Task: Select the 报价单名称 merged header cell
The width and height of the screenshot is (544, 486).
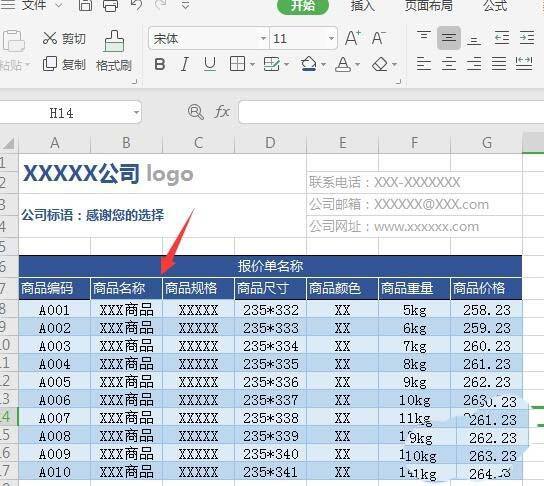Action: tap(270, 266)
